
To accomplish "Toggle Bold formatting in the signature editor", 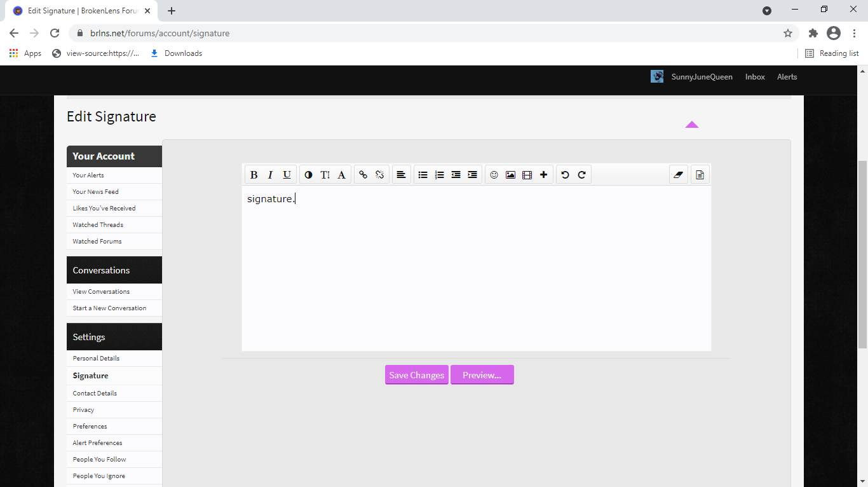I will pyautogui.click(x=254, y=175).
